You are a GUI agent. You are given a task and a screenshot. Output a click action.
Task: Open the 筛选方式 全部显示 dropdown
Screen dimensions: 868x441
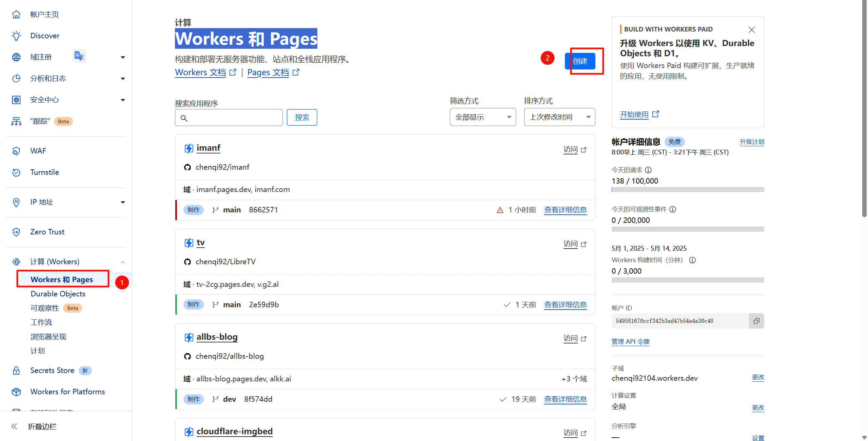(483, 117)
